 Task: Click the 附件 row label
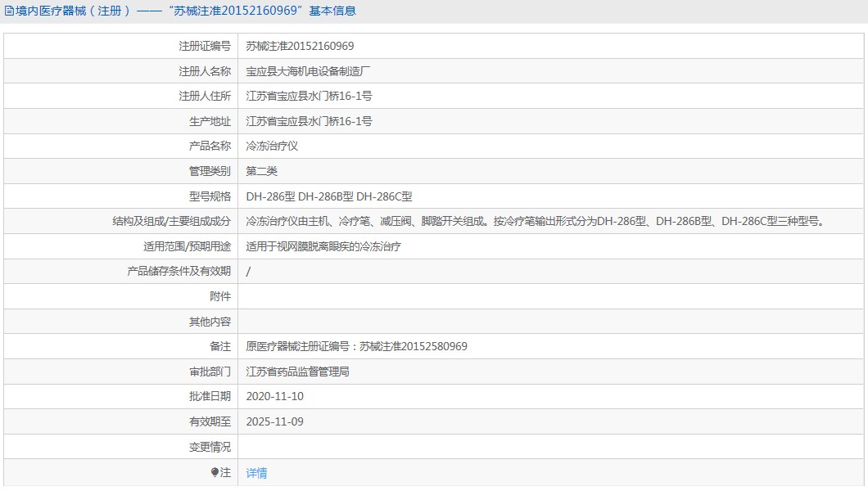pos(220,296)
